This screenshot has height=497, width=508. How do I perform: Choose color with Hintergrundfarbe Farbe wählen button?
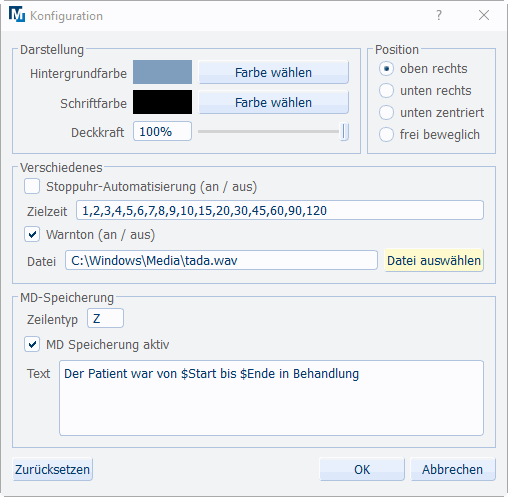[273, 72]
